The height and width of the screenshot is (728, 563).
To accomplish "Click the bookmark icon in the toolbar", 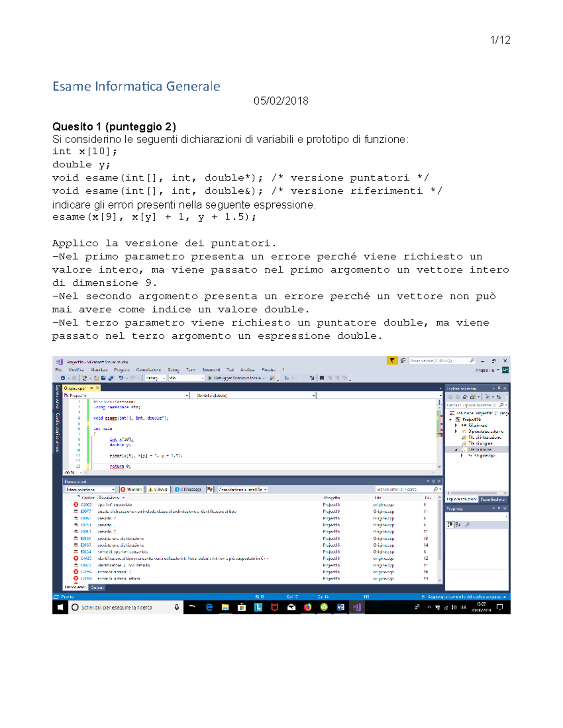I will point(322,378).
